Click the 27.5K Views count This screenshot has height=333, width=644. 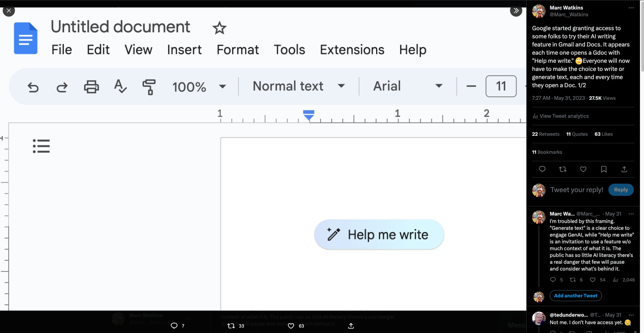[602, 98]
